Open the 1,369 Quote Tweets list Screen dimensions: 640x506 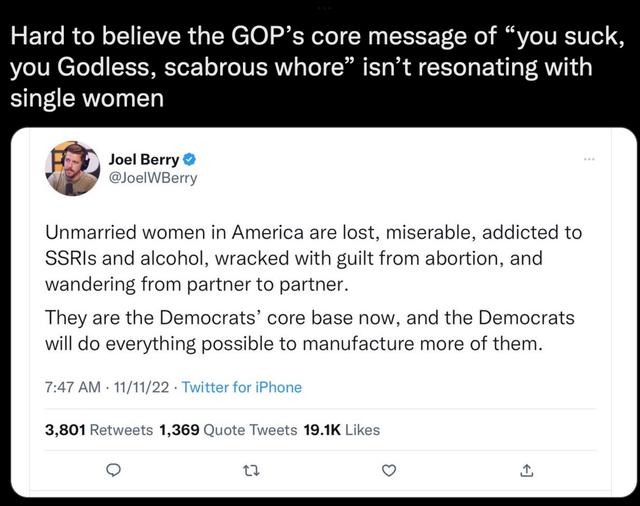click(228, 430)
